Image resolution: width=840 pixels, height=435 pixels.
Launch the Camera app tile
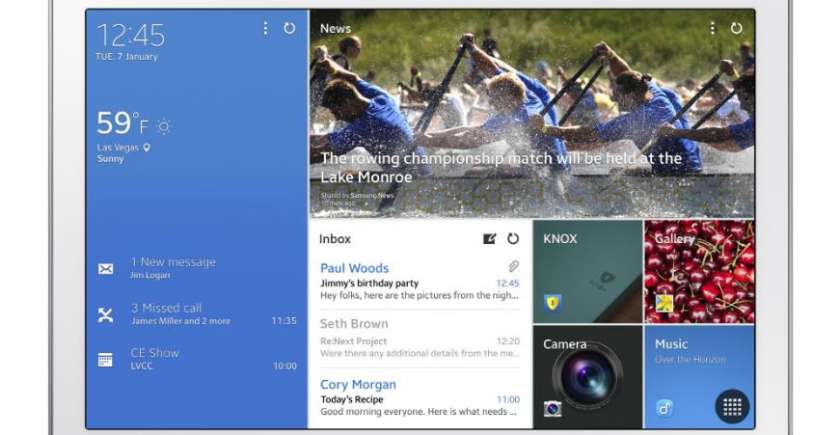pyautogui.click(x=587, y=378)
